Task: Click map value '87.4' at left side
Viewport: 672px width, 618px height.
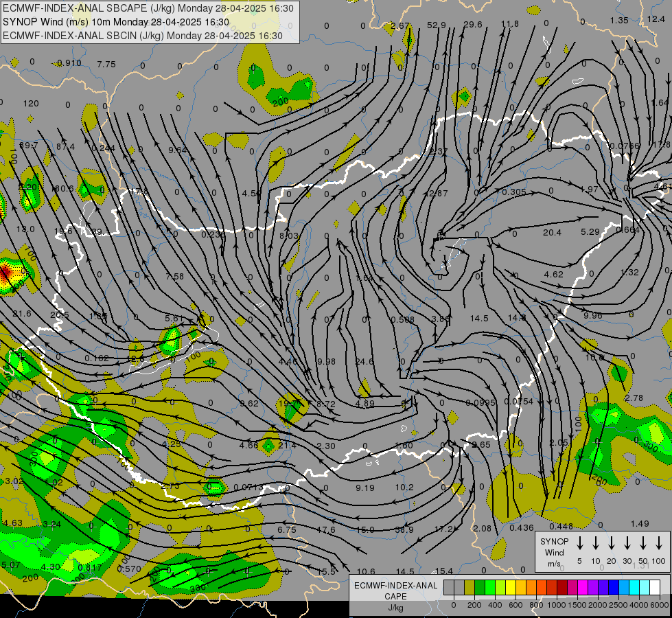Action: [x=66, y=147]
